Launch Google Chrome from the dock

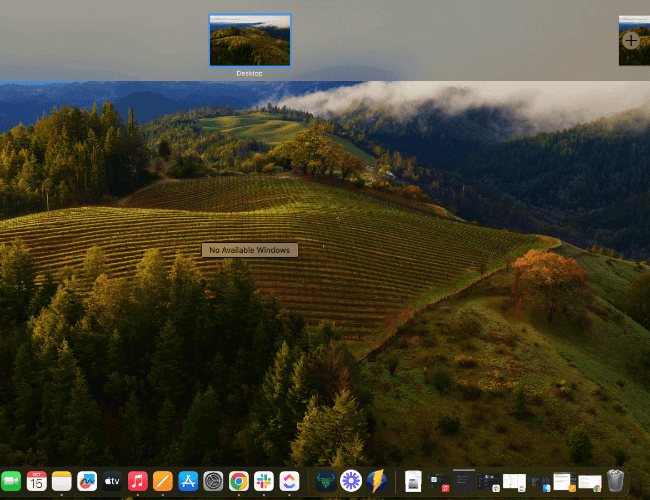(238, 481)
